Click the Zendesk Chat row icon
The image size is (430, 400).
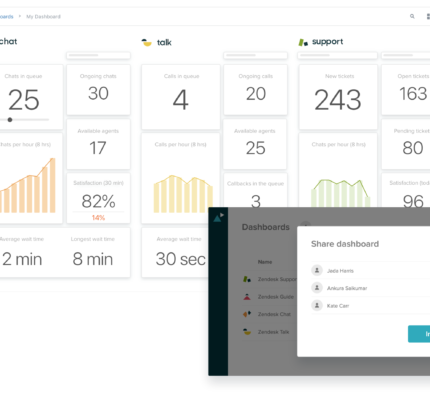(x=247, y=314)
